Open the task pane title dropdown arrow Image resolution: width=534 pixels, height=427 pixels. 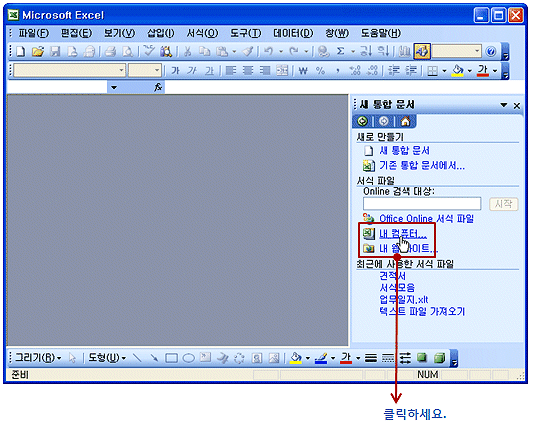click(504, 105)
